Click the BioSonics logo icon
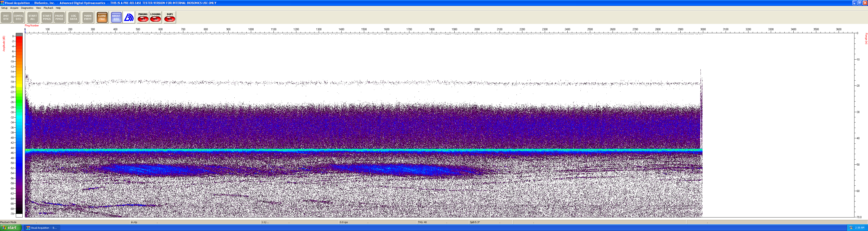The width and height of the screenshot is (868, 231). pyautogui.click(x=129, y=18)
